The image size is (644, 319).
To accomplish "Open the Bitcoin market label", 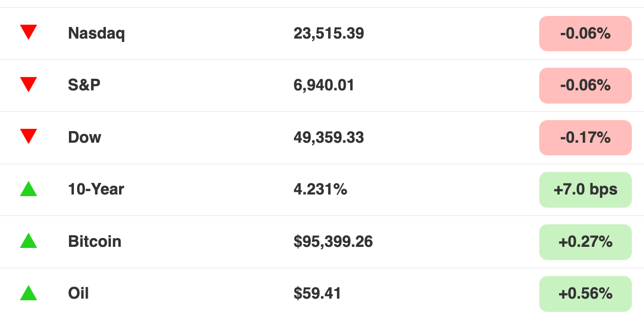I will coord(94,241).
